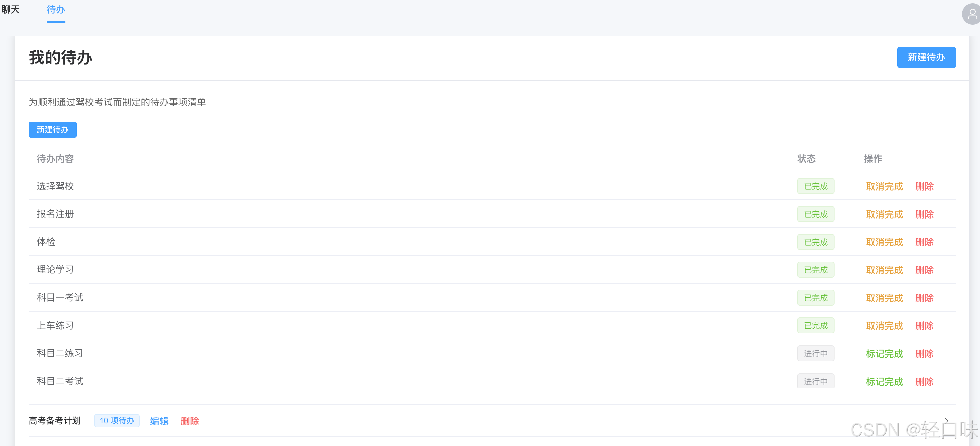The image size is (980, 446).
Task: Click the 已完成 status tag for 选择驾校
Action: click(x=816, y=186)
